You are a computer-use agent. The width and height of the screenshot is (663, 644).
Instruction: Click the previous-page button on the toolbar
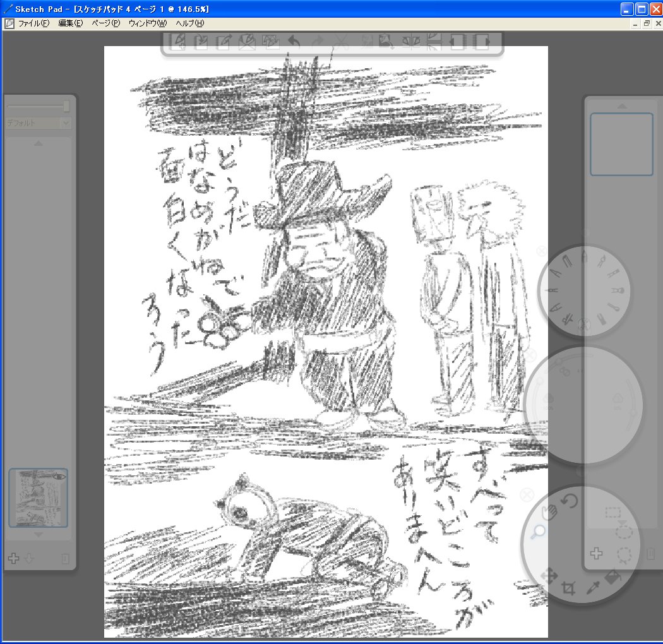pos(458,42)
